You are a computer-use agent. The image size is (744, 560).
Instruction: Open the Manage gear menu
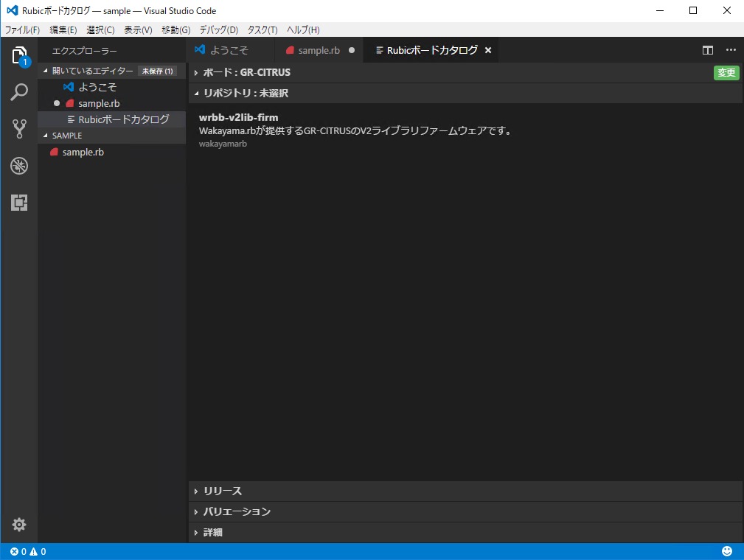pos(19,525)
